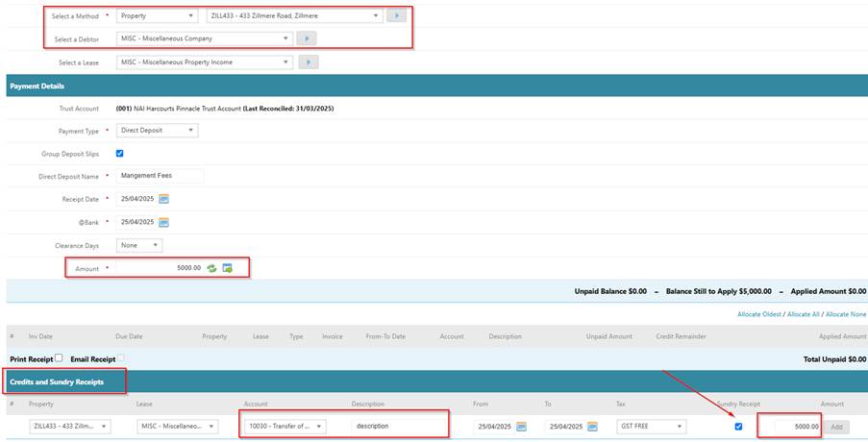
Task: Click the Total Unpaid $0.00 text
Action: (834, 359)
